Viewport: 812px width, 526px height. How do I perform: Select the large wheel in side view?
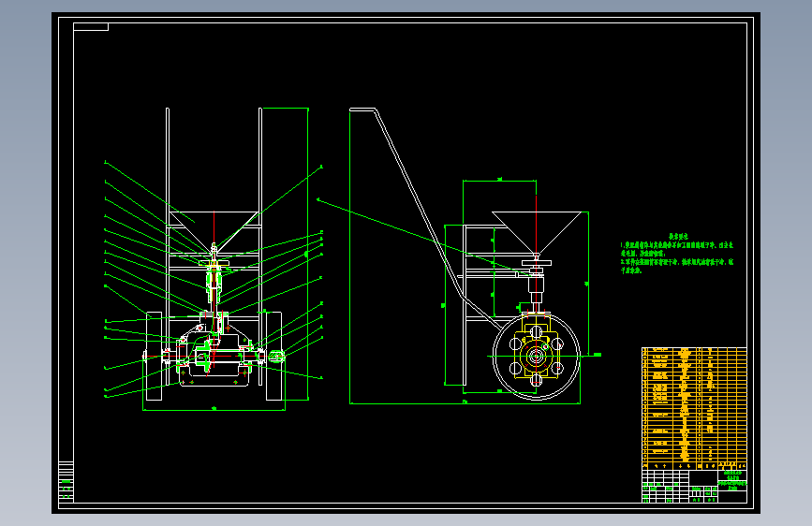click(536, 357)
